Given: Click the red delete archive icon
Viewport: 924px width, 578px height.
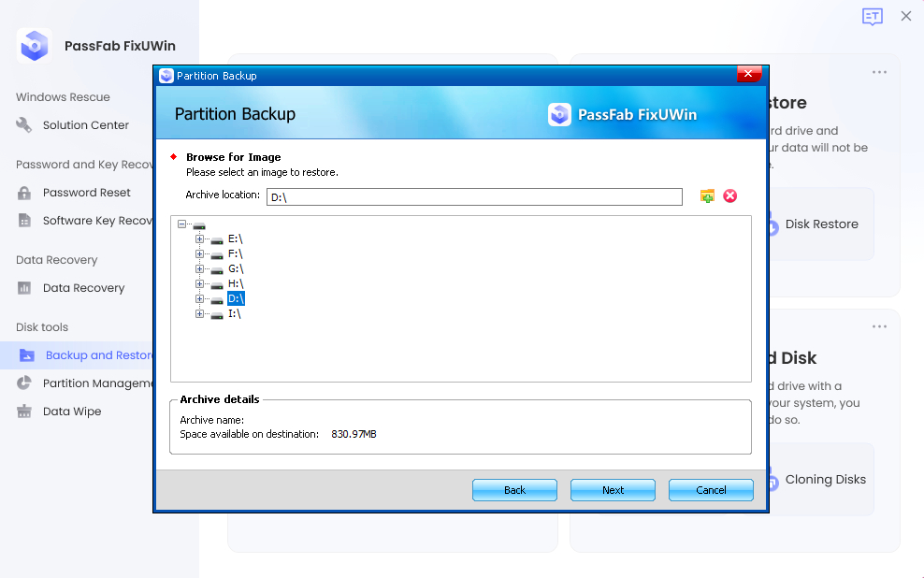Looking at the screenshot, I should [x=730, y=195].
